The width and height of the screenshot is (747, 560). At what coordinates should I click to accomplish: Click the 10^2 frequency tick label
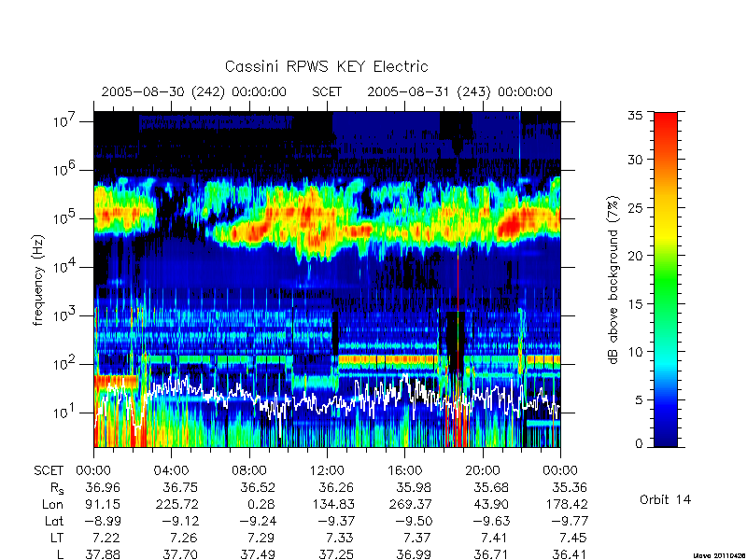pyautogui.click(x=64, y=363)
